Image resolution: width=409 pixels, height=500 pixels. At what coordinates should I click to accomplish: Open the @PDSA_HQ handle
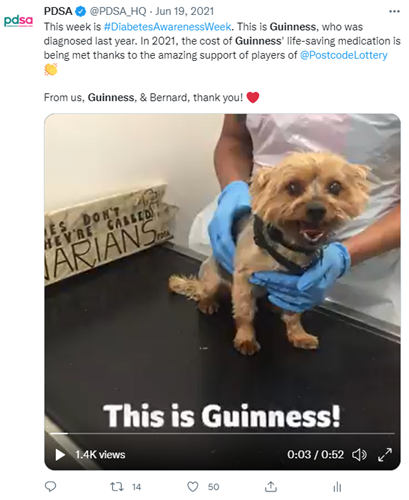point(118,11)
